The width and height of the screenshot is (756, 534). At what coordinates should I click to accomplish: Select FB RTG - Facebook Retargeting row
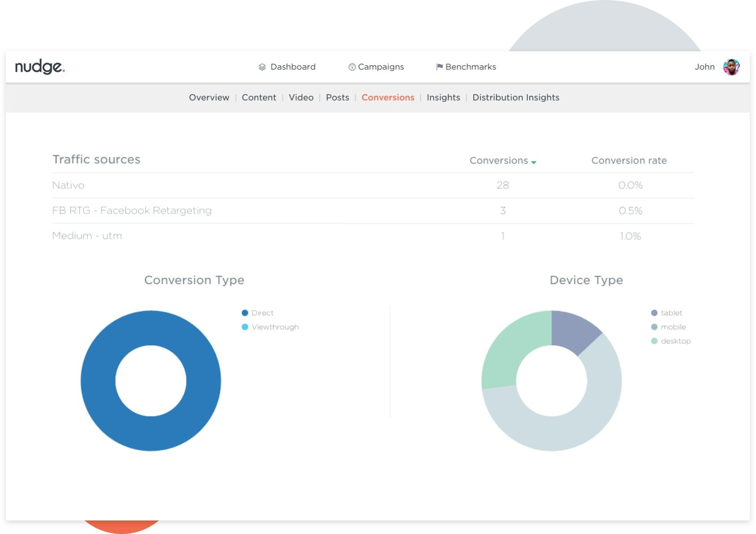131,210
